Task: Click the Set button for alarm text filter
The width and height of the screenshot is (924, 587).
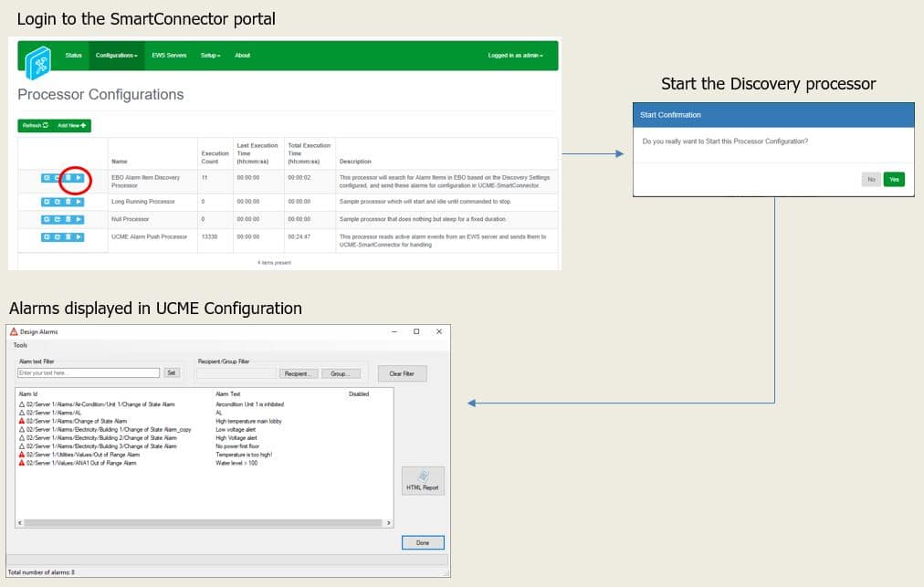Action: click(x=172, y=373)
